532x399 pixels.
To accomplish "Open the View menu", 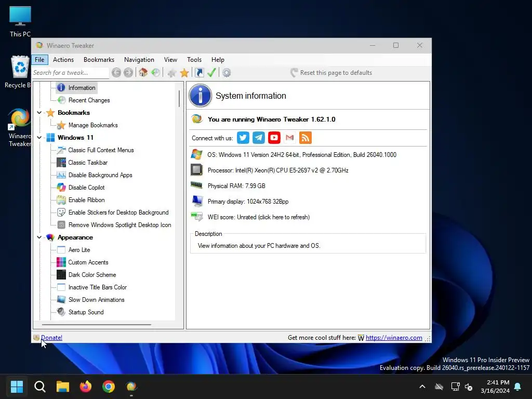I will pos(170,60).
